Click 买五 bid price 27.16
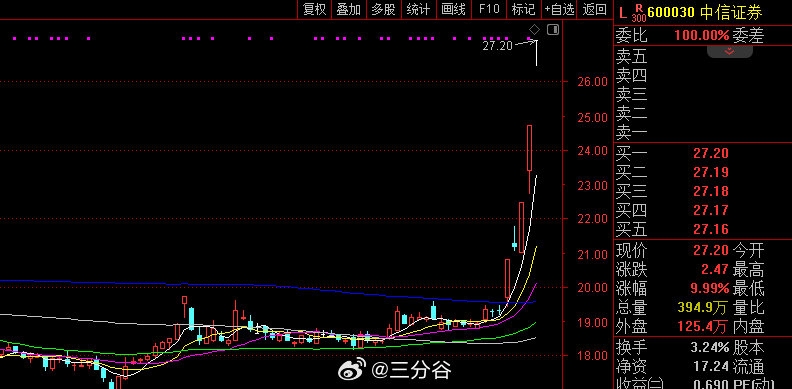The width and height of the screenshot is (792, 389). click(x=711, y=229)
